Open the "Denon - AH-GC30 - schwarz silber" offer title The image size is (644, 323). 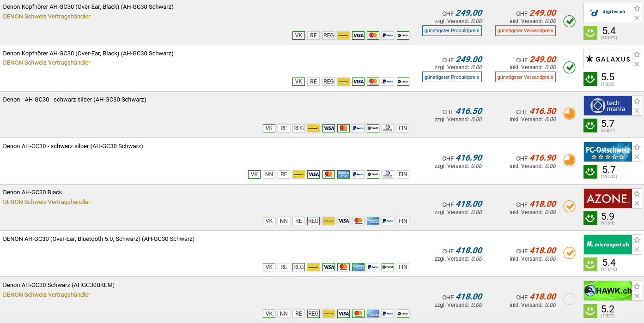(74, 99)
